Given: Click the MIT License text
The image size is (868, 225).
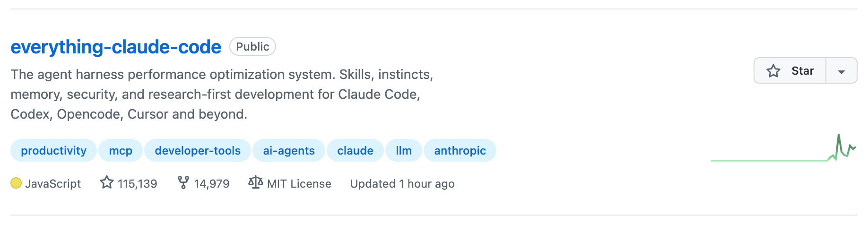Looking at the screenshot, I should click(x=299, y=184).
